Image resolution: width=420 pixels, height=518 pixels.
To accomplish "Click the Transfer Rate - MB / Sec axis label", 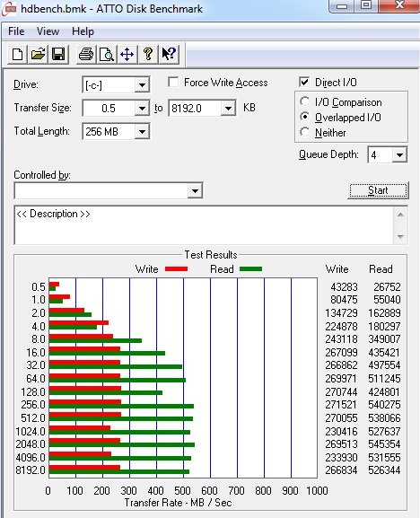I will [x=179, y=503].
